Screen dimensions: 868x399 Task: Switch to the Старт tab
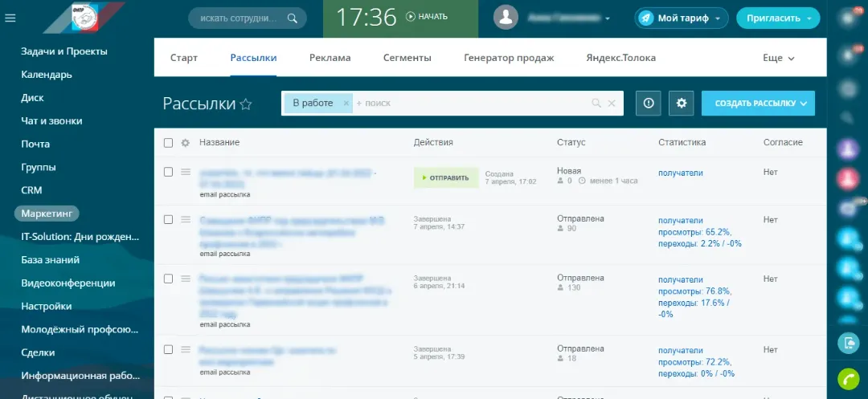(x=184, y=58)
